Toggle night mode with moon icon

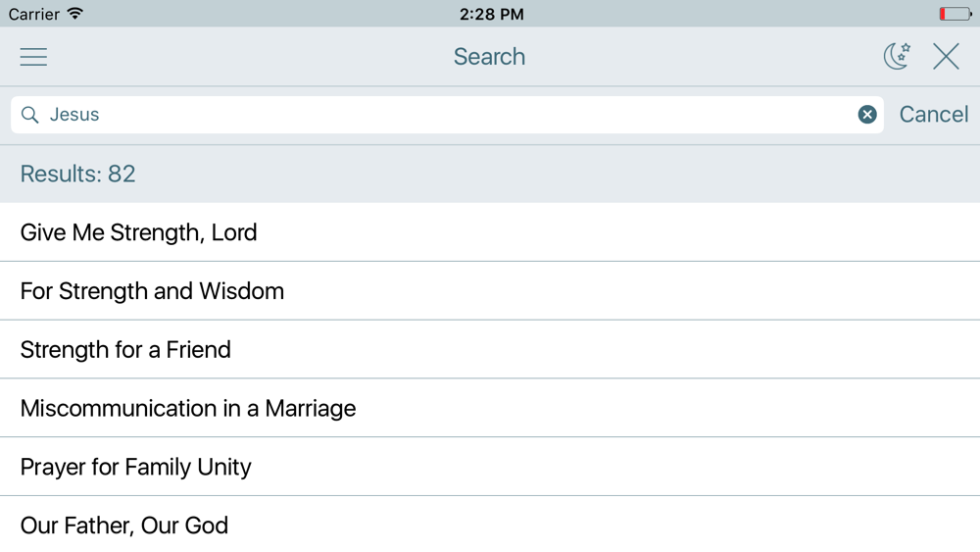pos(897,56)
